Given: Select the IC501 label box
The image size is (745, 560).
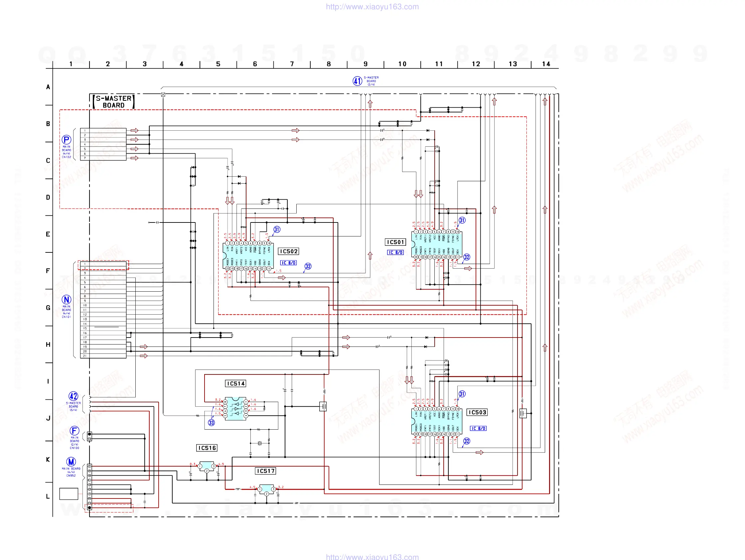Looking at the screenshot, I should [x=395, y=242].
